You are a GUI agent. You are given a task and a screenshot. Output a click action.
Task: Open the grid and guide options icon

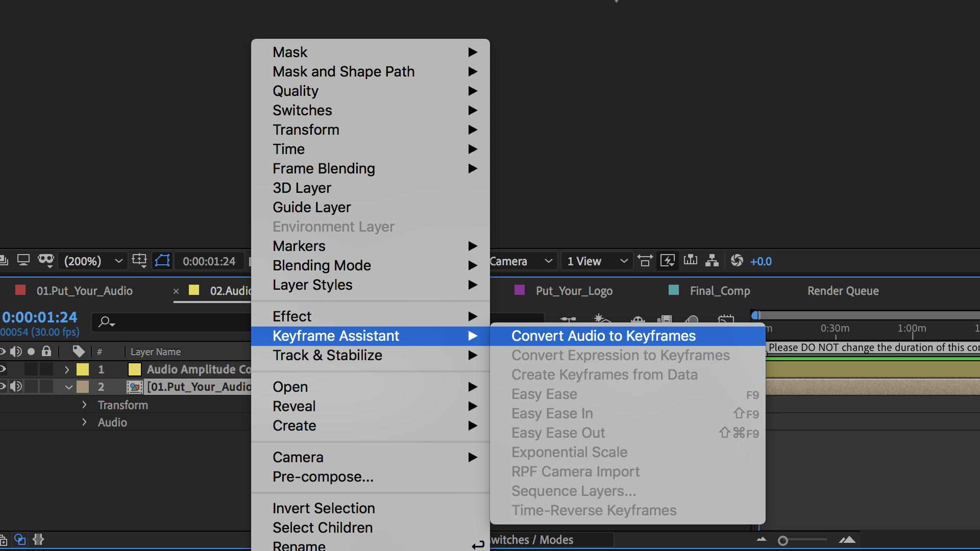click(x=139, y=261)
